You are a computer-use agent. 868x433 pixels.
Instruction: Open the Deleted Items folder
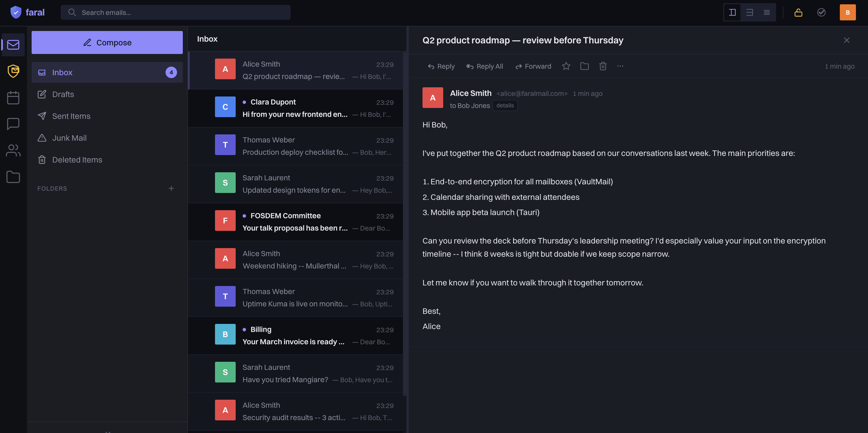pyautogui.click(x=77, y=160)
